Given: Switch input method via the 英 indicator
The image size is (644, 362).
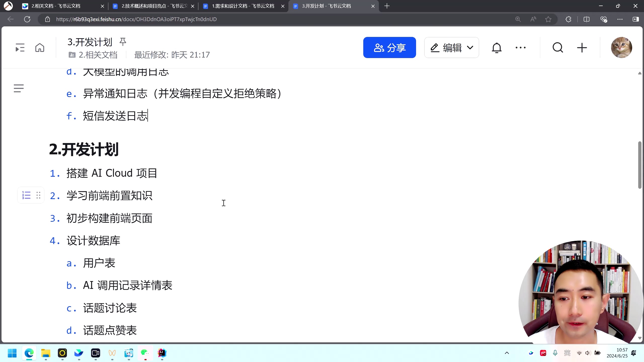Looking at the screenshot, I should (567, 353).
